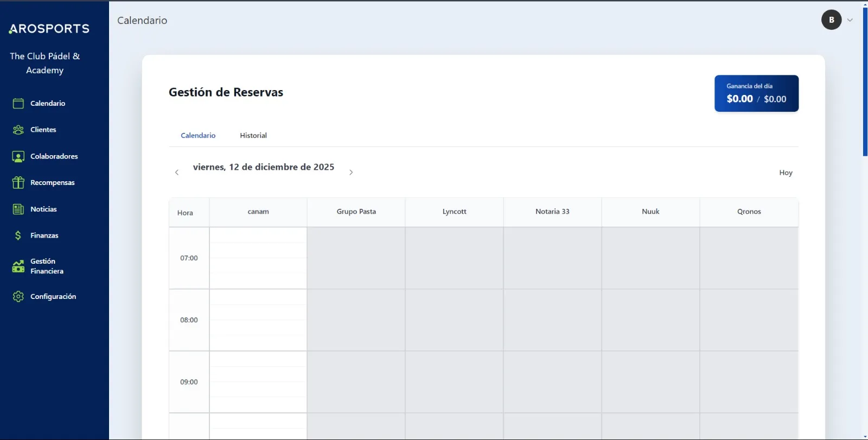The height and width of the screenshot is (440, 868).
Task: Jump to today with Hoy button
Action: [786, 173]
